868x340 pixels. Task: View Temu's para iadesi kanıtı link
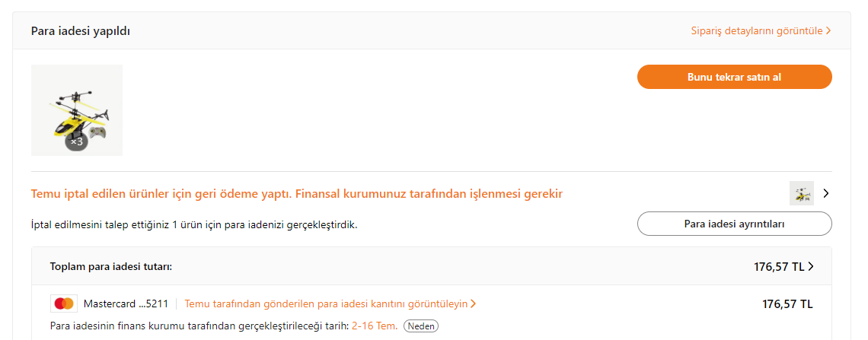326,303
